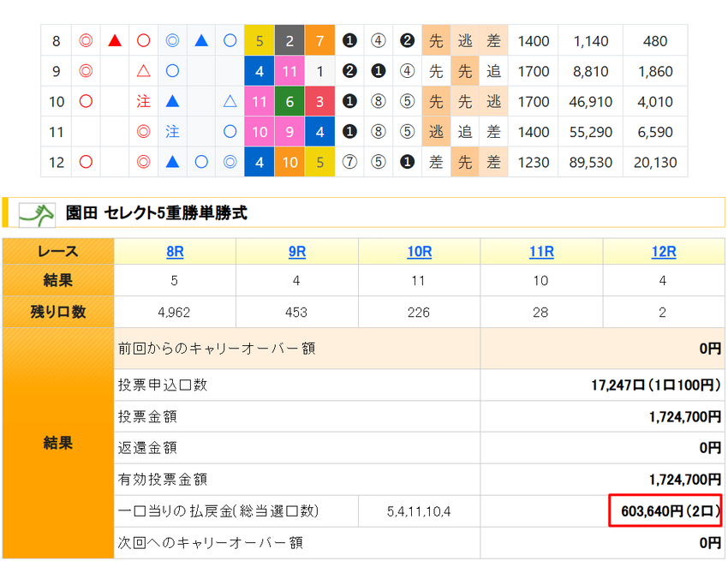Click the red double circle in row 9
The height and width of the screenshot is (561, 728).
(x=86, y=71)
